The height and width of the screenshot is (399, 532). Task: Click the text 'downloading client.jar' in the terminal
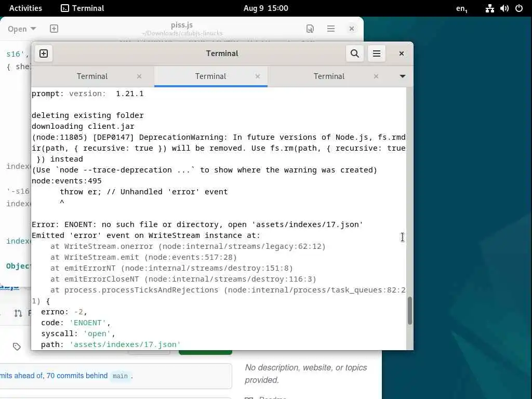coord(83,126)
